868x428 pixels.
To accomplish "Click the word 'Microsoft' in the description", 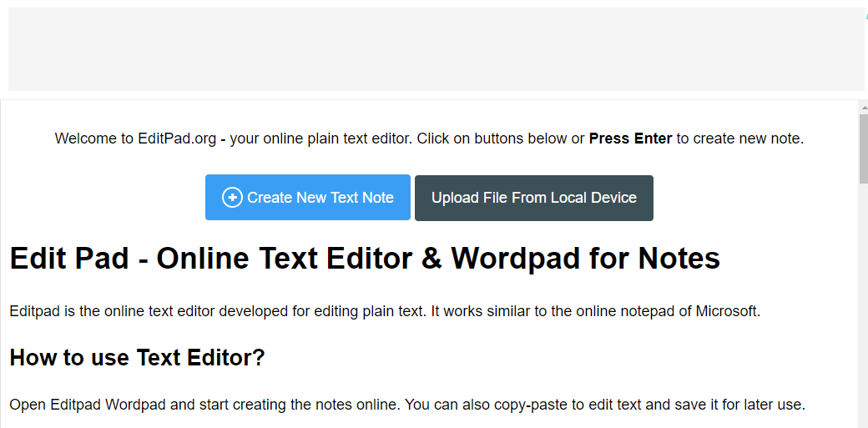I will point(727,312).
